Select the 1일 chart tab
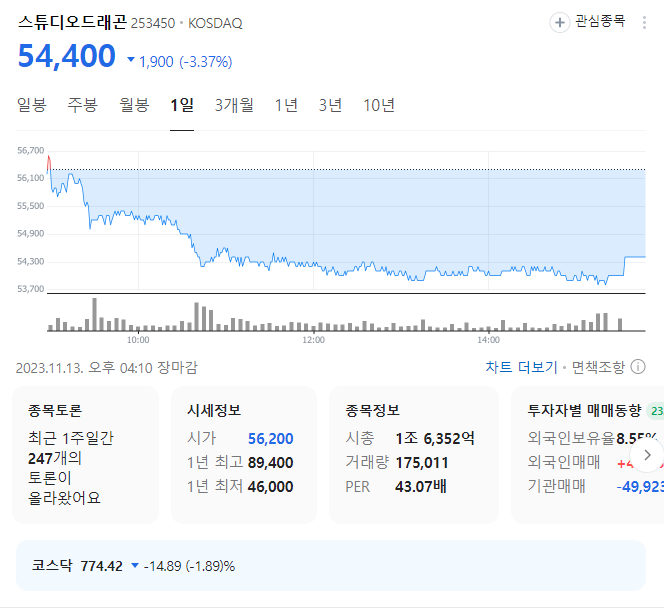This screenshot has height=611, width=664. pyautogui.click(x=182, y=105)
